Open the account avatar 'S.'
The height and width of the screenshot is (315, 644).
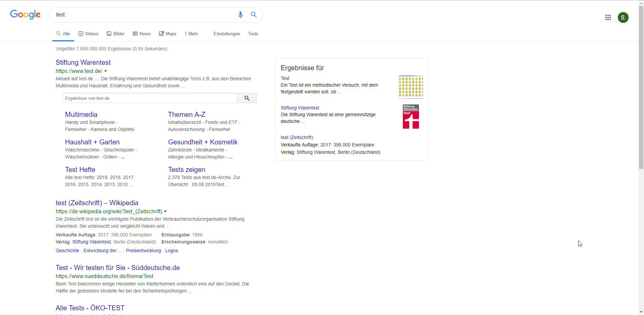coord(623,17)
